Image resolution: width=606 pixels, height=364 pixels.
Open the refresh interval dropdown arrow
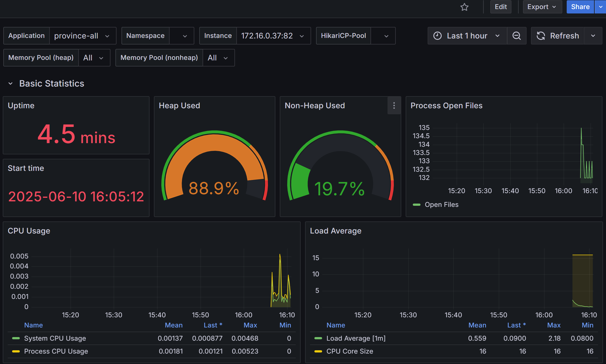tap(593, 36)
